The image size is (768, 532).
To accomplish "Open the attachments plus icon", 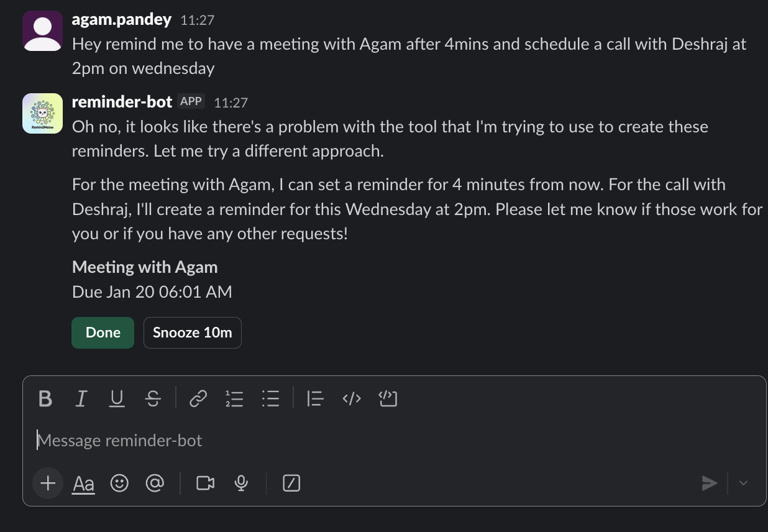I will point(48,483).
